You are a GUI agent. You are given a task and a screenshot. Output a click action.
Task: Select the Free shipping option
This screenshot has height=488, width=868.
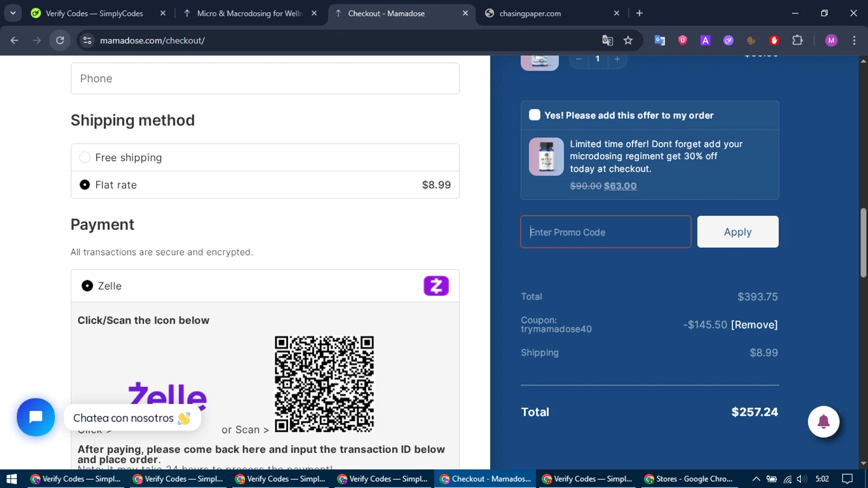[84, 157]
